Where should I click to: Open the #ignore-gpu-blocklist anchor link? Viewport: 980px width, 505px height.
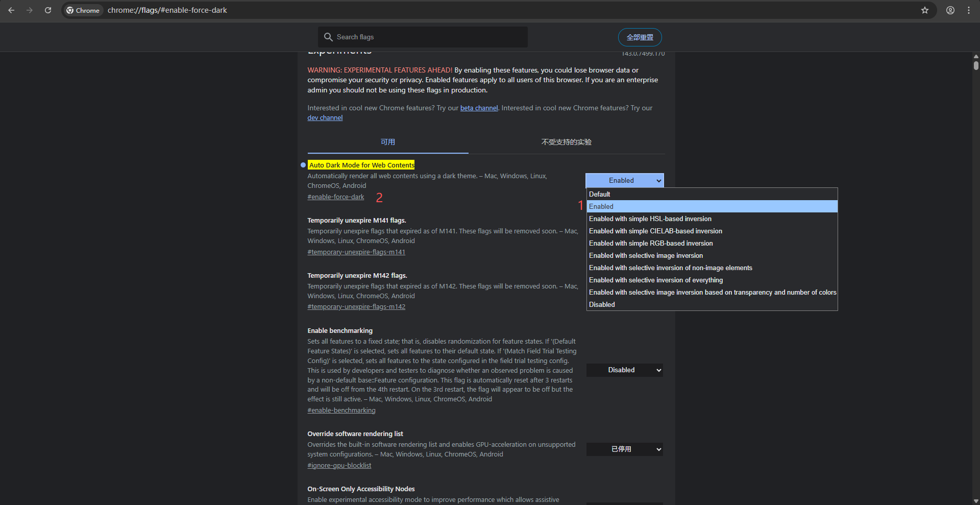pos(339,466)
